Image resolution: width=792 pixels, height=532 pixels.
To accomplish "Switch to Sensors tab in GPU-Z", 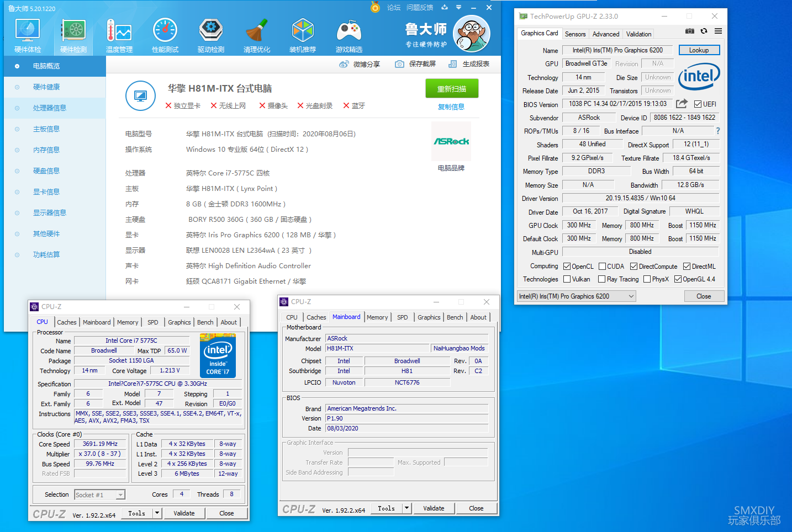I will click(x=575, y=34).
